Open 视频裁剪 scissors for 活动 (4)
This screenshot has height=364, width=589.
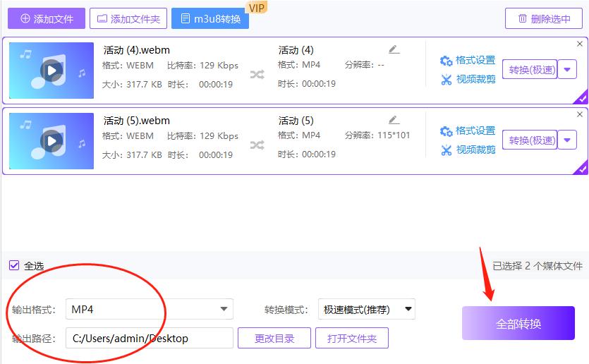(x=468, y=79)
